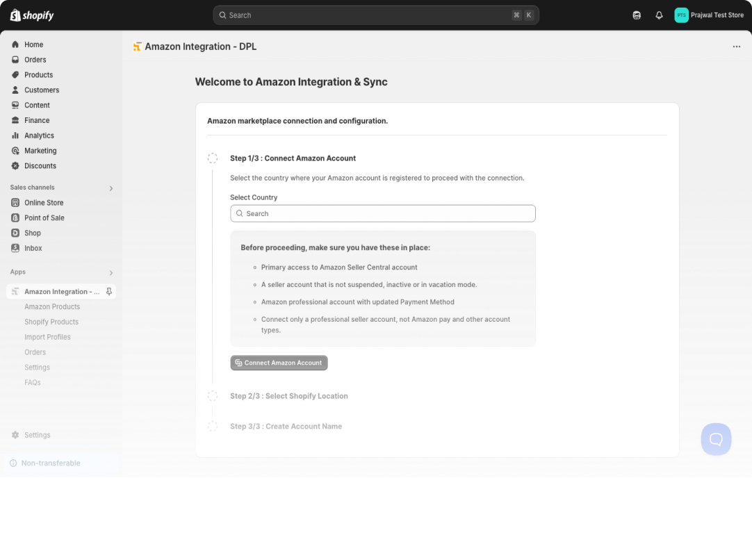Select the Orders icon in the sidebar
The width and height of the screenshot is (752, 560).
click(15, 59)
